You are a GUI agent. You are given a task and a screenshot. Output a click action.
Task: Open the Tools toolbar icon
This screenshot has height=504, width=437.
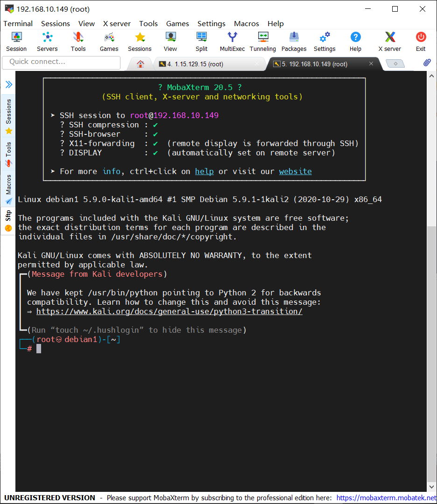click(78, 42)
